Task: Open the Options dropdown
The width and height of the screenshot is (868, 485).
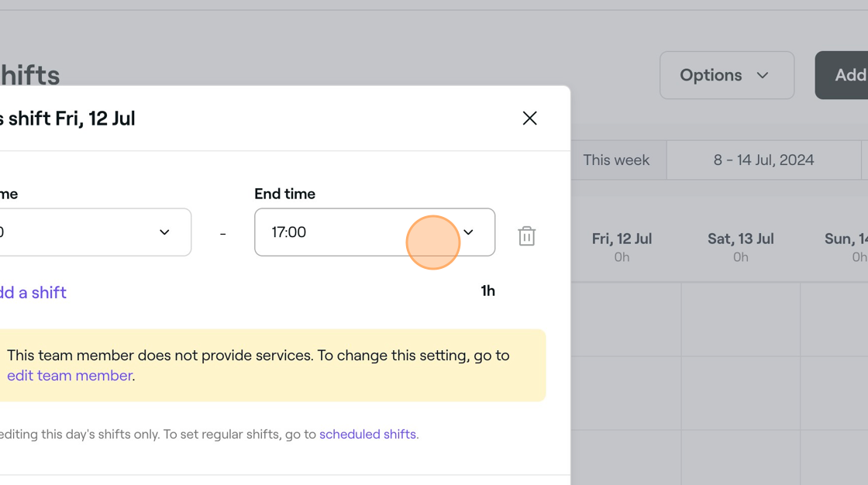Action: (727, 75)
